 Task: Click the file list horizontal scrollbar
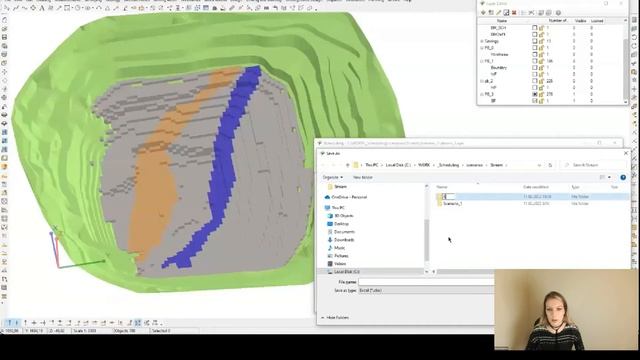pos(465,272)
